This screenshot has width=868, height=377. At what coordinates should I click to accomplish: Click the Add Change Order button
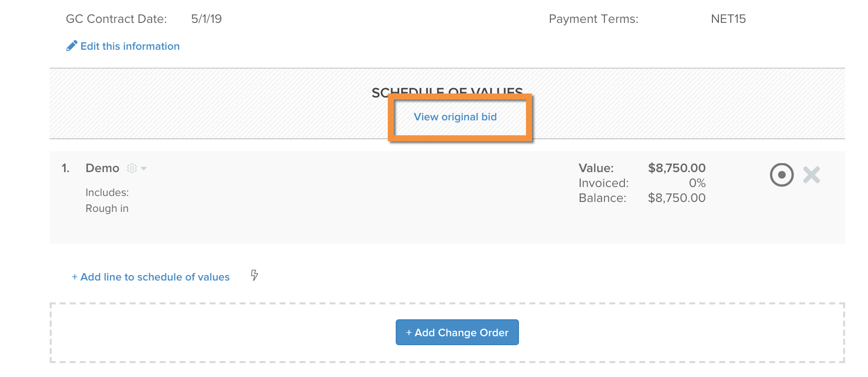tap(457, 332)
